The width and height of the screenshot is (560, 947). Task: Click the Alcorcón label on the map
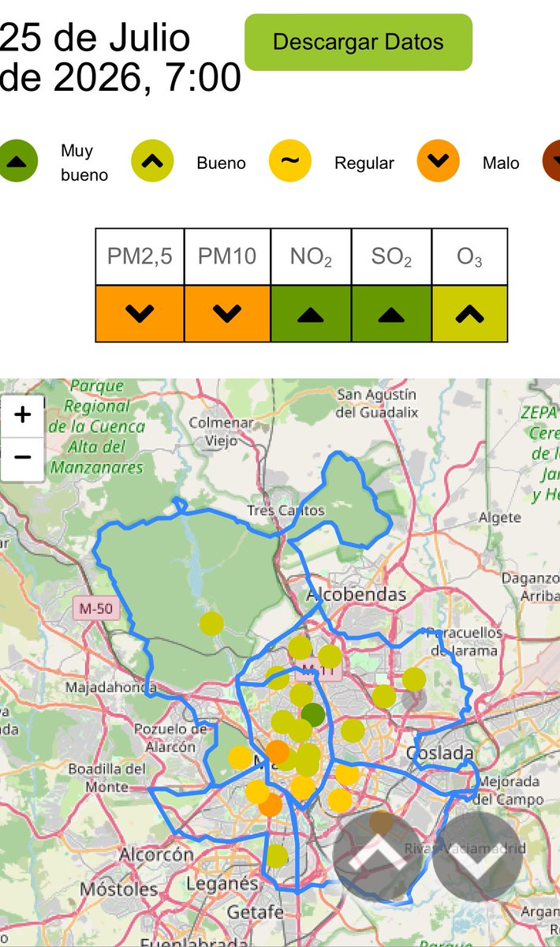point(156,855)
